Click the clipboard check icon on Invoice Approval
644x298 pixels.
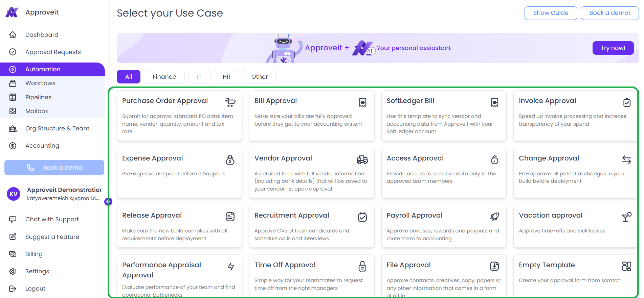(627, 102)
